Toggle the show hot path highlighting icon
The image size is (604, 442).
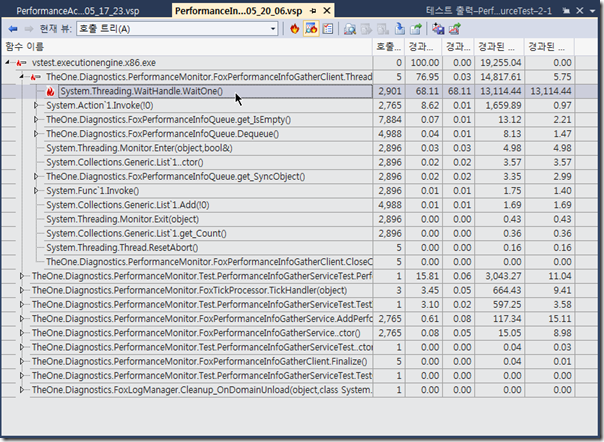(x=311, y=29)
